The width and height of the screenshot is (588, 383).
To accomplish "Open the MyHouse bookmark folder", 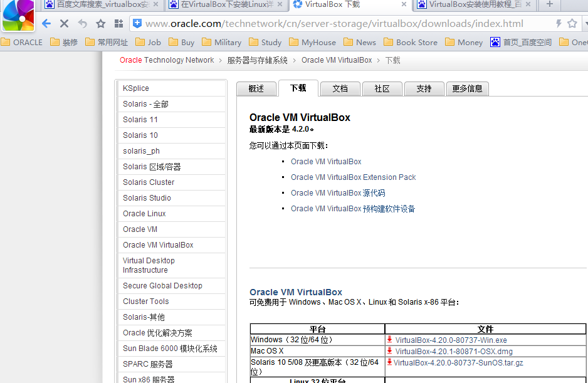I will click(313, 42).
